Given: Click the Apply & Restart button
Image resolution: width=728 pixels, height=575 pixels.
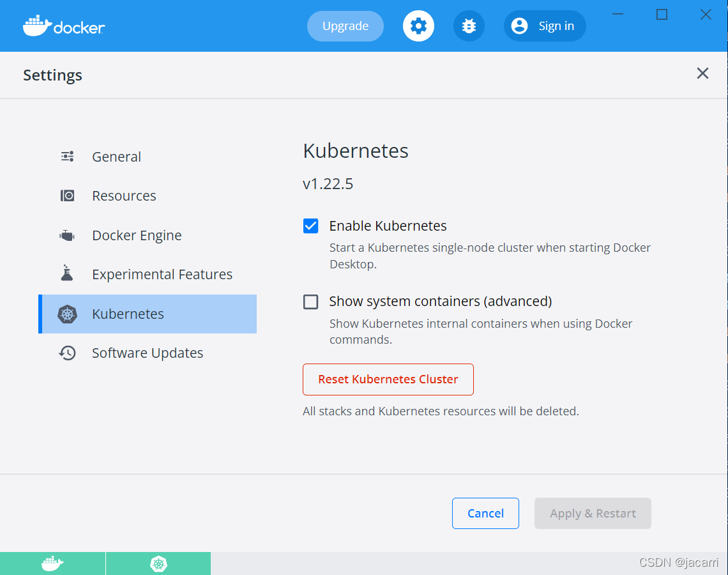Looking at the screenshot, I should [x=593, y=513].
